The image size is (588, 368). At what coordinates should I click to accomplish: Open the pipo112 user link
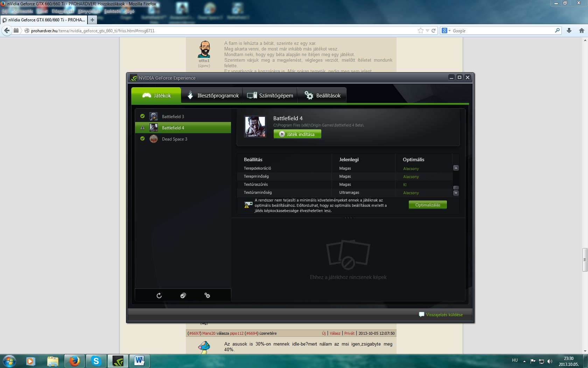[237, 333]
